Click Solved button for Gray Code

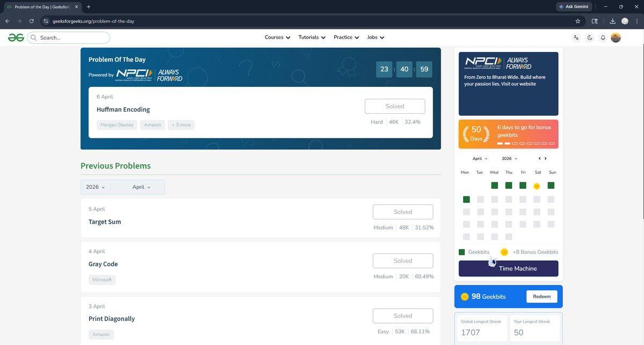coord(403,261)
